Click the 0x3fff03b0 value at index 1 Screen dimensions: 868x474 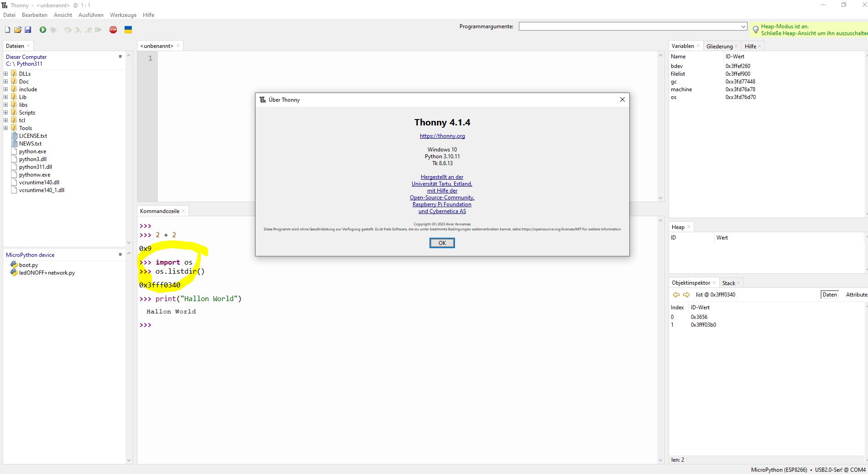[703, 325]
